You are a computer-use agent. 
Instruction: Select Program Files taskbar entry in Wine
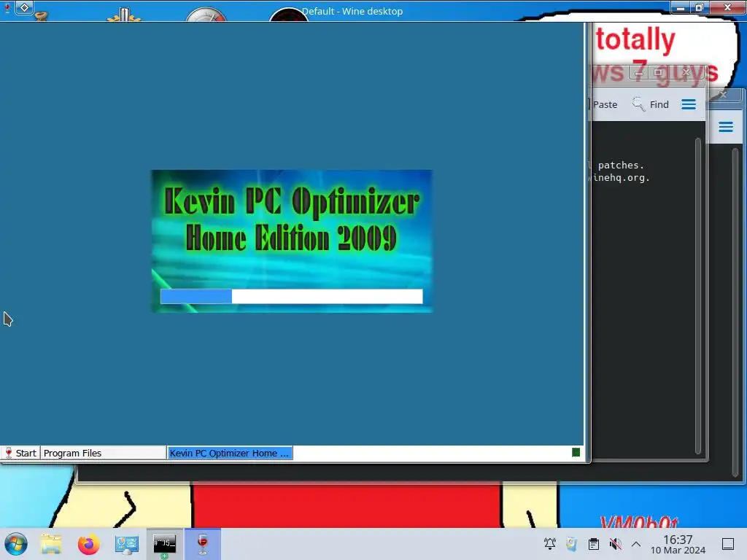click(x=103, y=453)
